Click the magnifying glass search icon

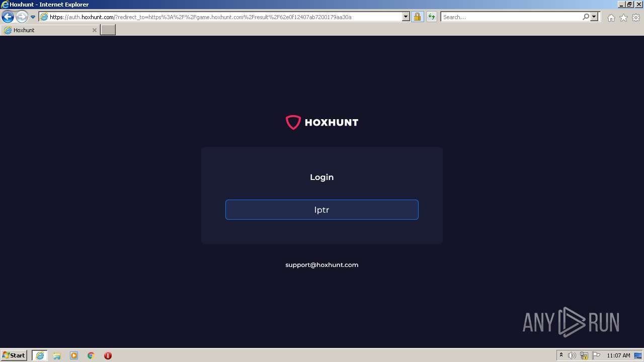(586, 17)
